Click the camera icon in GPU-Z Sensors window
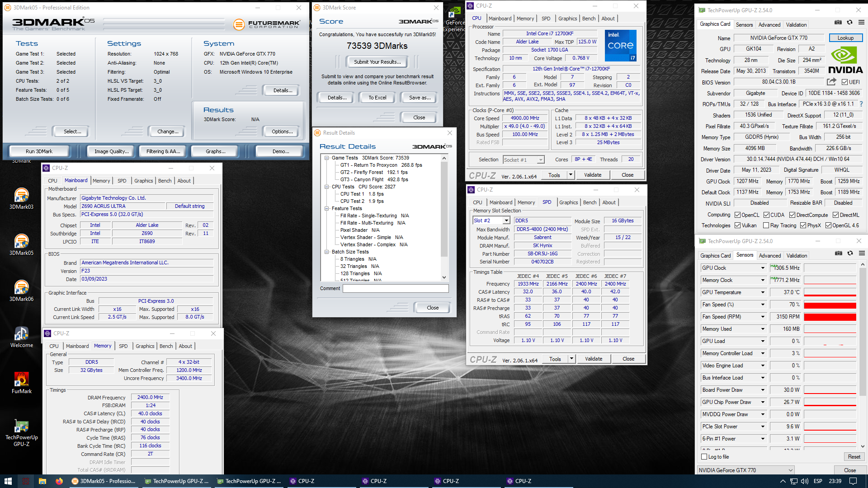This screenshot has height=488, width=868. [x=838, y=253]
